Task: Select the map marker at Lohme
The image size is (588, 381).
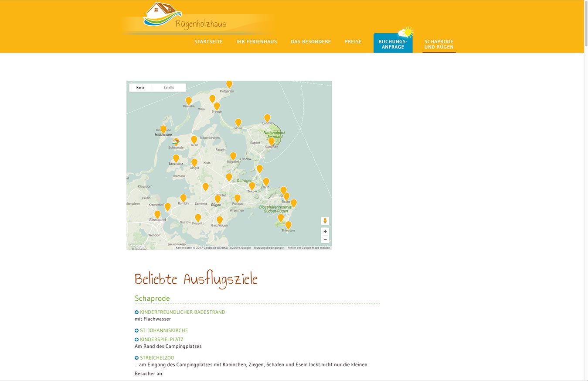Action: click(267, 118)
